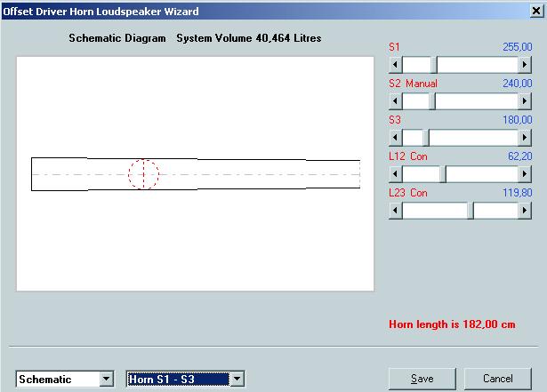Click the L23 Con label
Viewport: 547px width, 392px height.
(408, 193)
